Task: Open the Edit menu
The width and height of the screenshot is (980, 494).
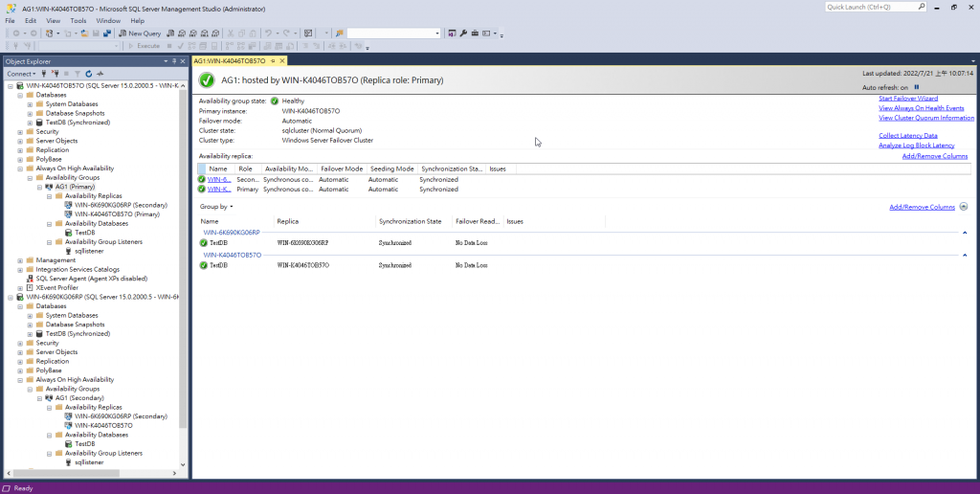Action: pos(31,21)
